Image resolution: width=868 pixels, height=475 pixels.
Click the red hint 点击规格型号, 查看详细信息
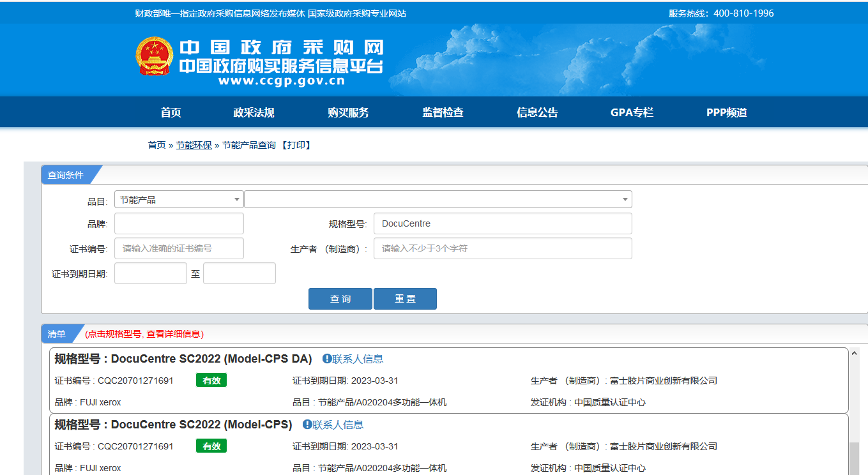click(x=144, y=334)
